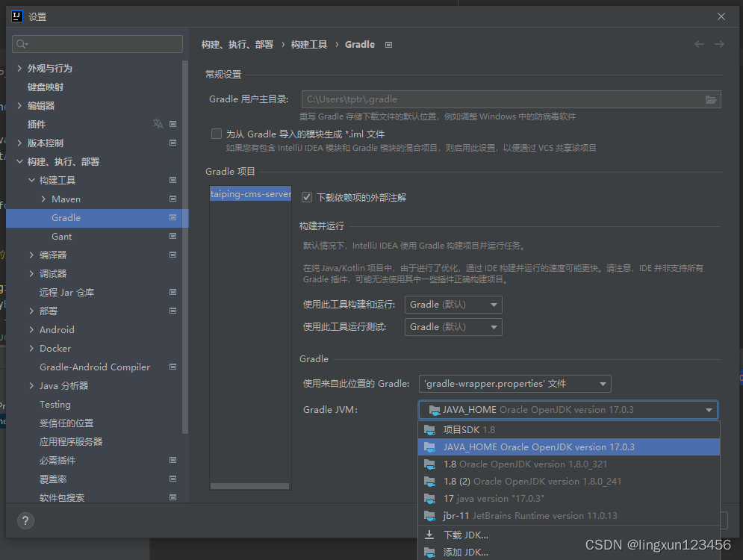This screenshot has height=560, width=743.
Task: Collapse the 构建、执行、部署 tree node
Action: click(19, 161)
